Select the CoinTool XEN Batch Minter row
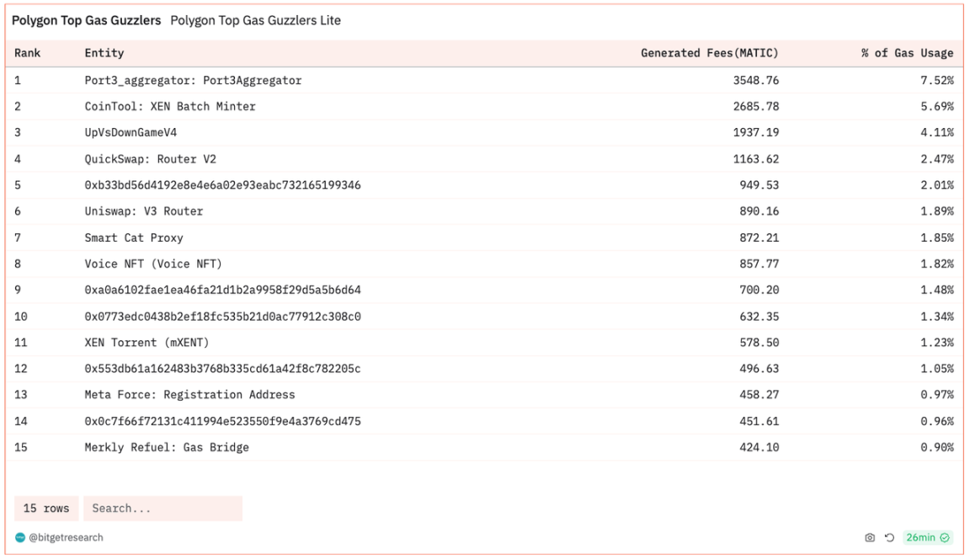Image resolution: width=970 pixels, height=560 pixels. click(x=170, y=106)
